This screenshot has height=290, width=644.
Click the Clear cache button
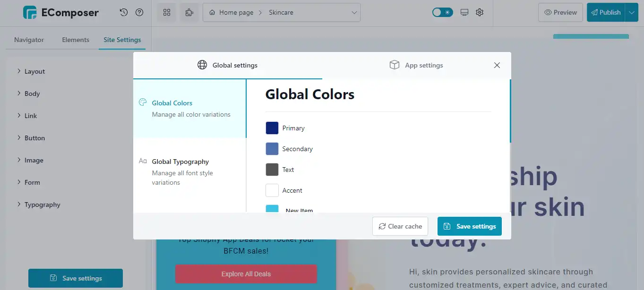point(400,226)
